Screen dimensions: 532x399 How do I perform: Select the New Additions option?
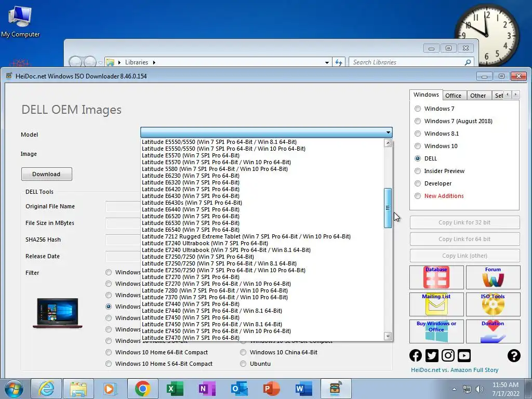tap(418, 196)
